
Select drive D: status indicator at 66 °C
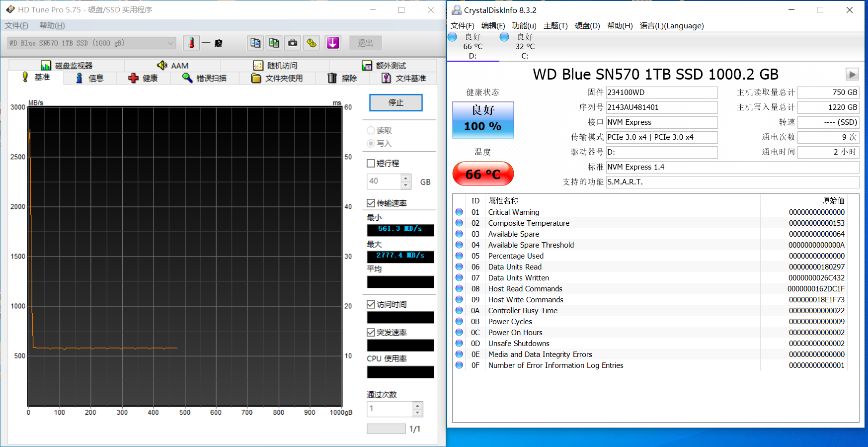click(x=473, y=46)
